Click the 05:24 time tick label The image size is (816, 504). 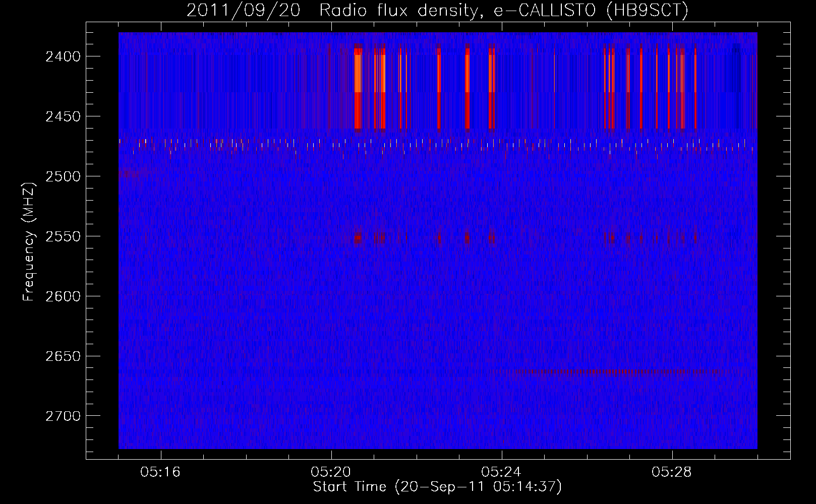(501, 472)
